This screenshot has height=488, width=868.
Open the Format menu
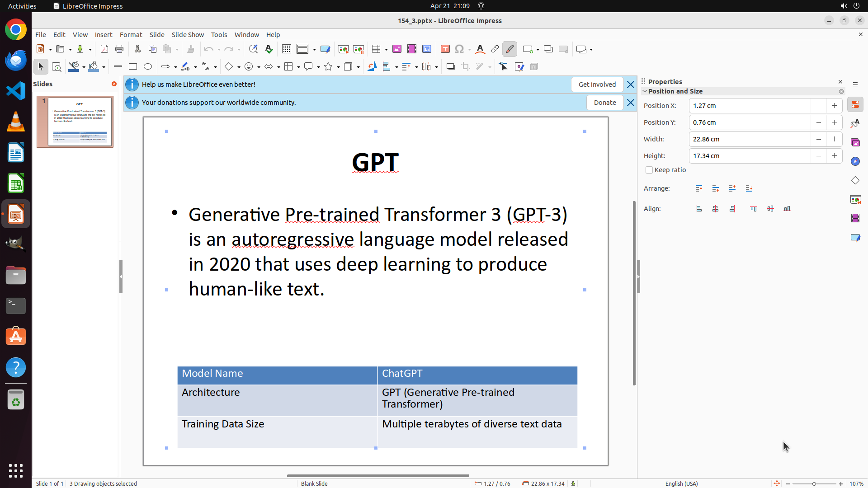131,35
